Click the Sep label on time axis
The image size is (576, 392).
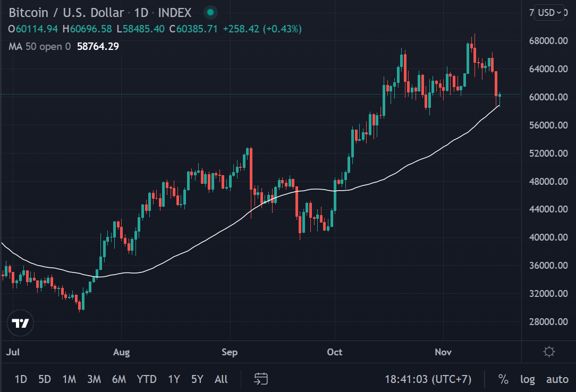point(230,352)
